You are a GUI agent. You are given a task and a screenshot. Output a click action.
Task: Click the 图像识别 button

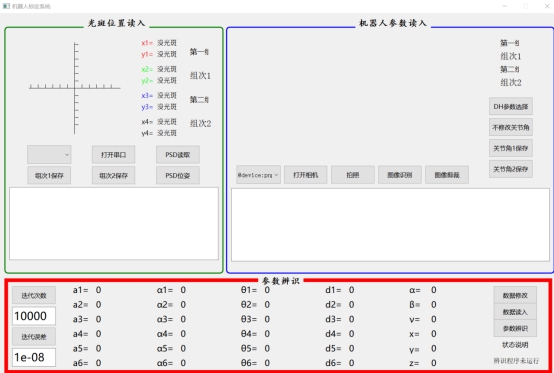pyautogui.click(x=400, y=174)
